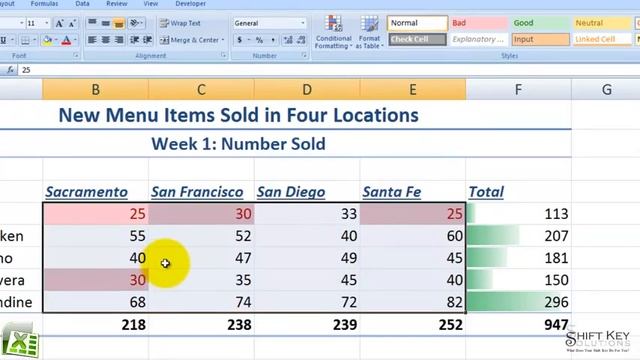Click into the formula bar showing 25

(329, 70)
